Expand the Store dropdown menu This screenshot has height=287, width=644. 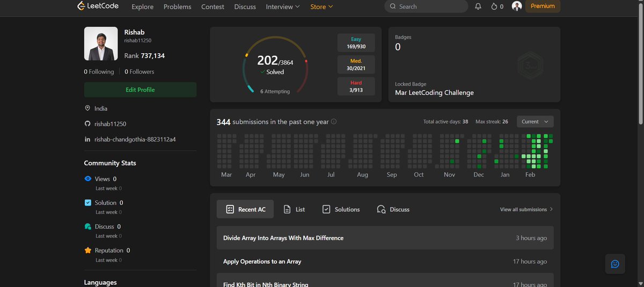(x=321, y=6)
